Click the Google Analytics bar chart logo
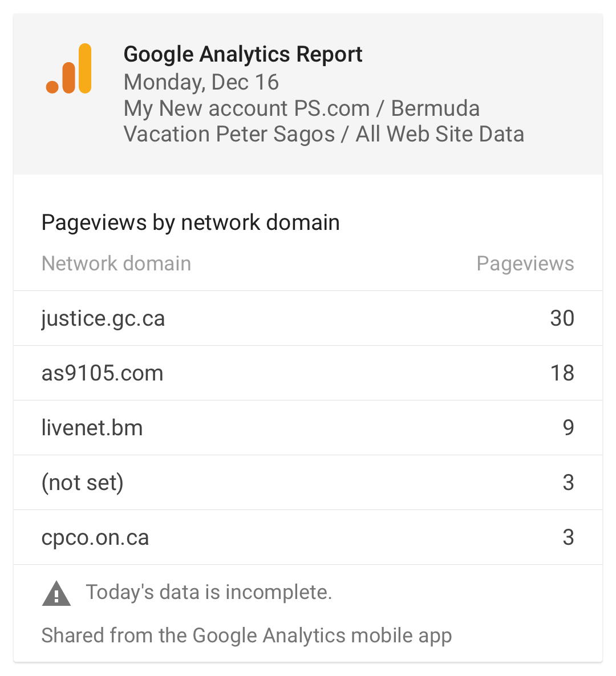This screenshot has height=676, width=616. click(x=68, y=68)
